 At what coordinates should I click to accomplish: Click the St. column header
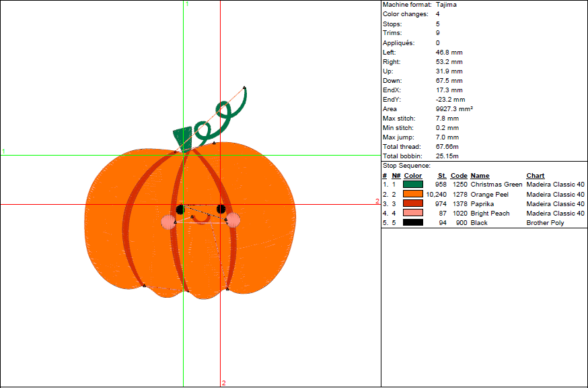(x=442, y=176)
